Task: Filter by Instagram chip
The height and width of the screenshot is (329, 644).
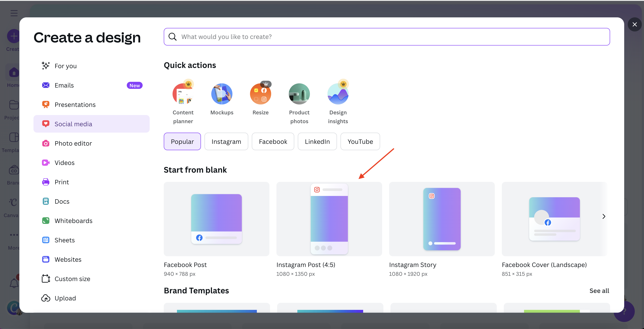Action: [226, 142]
